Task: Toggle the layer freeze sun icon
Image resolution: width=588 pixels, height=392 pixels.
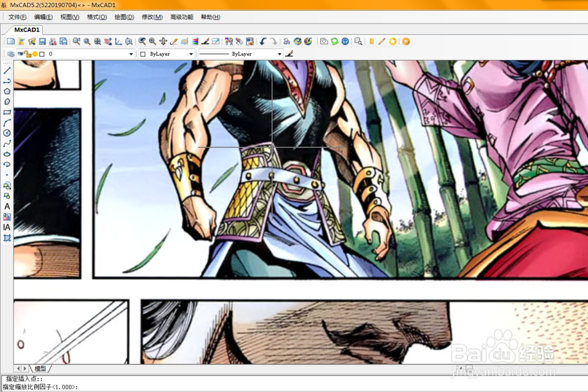Action: click(x=35, y=54)
